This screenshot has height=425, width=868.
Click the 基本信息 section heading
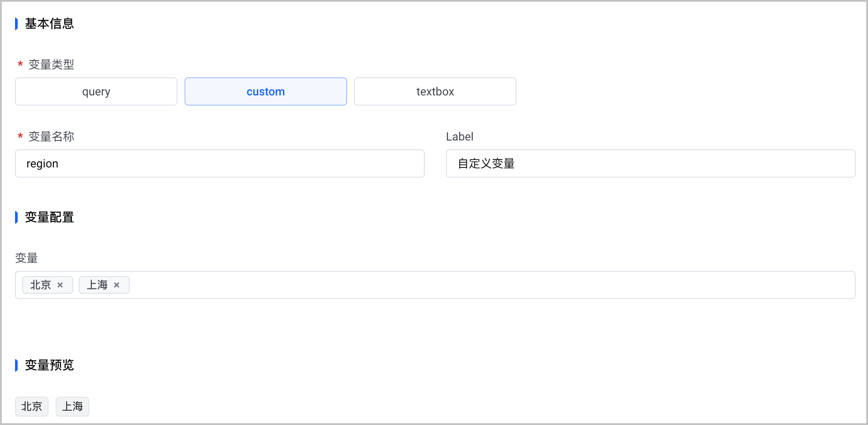point(49,24)
